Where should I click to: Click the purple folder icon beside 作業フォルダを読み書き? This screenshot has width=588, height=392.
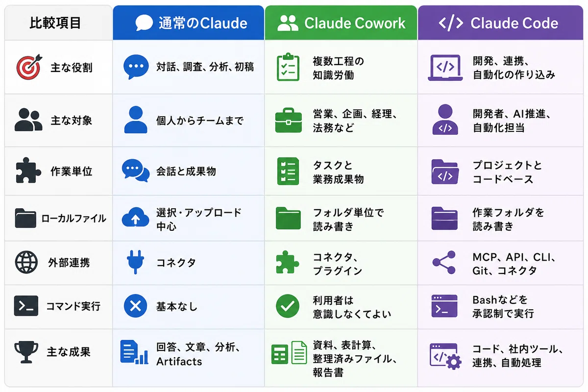tap(444, 219)
